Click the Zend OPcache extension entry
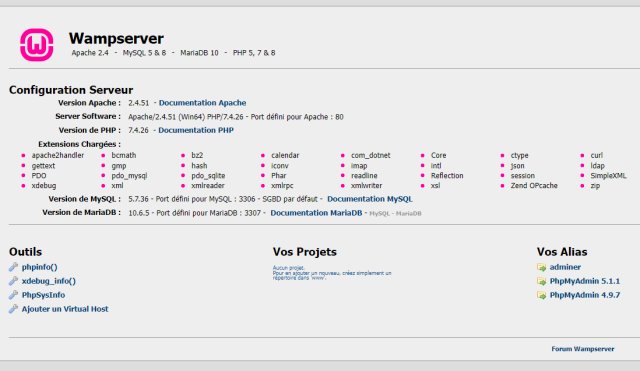640x371 pixels. (534, 186)
